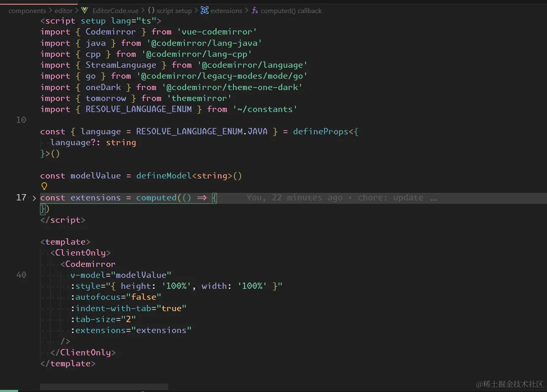The height and width of the screenshot is (392, 547).
Task: Click '@codemirror/legacy-modes/mode/go' string
Action: 222,76
